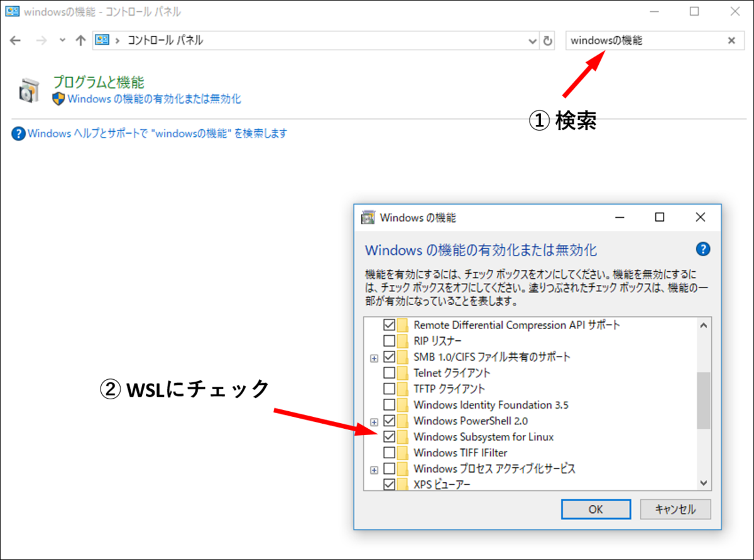Close the Windows の機能 dialog

pyautogui.click(x=701, y=217)
